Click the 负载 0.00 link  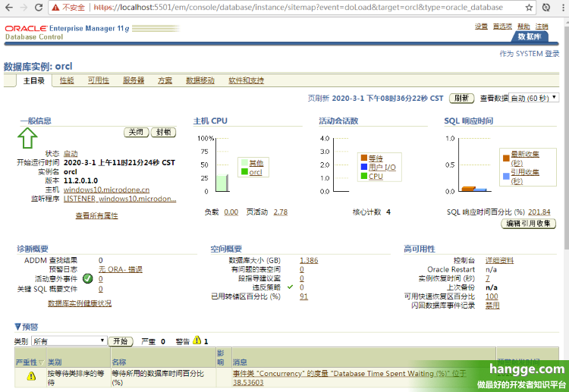231,212
